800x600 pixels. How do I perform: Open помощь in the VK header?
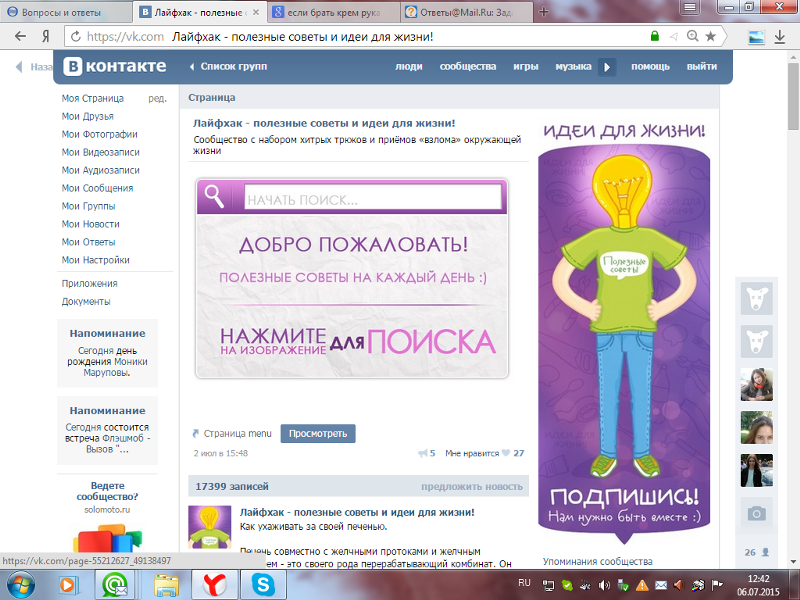[650, 67]
